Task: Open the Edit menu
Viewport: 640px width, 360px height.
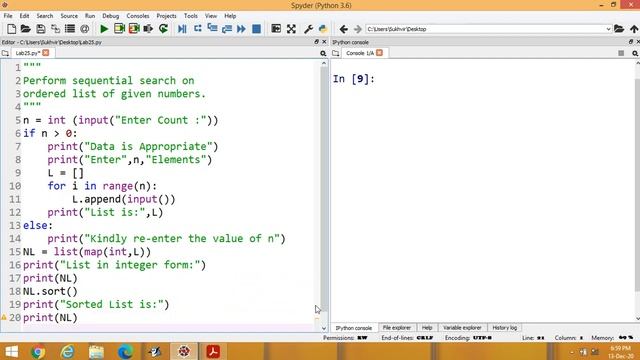Action: pyautogui.click(x=24, y=16)
